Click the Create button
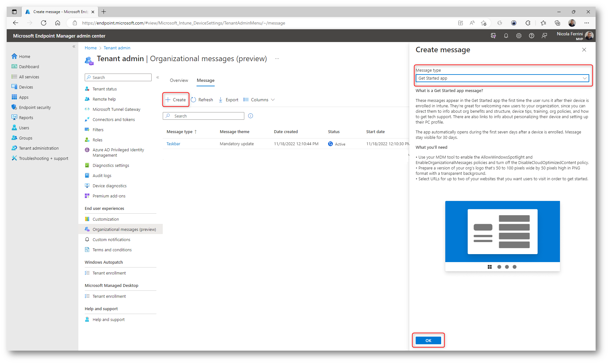 point(176,100)
